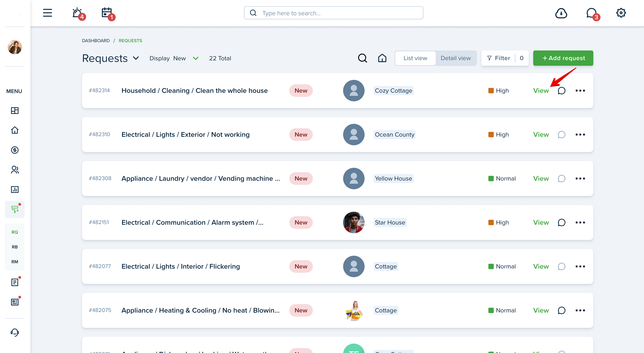Screen dimensions: 644x353
Task: View request Clean the whole house
Action: pyautogui.click(x=541, y=91)
